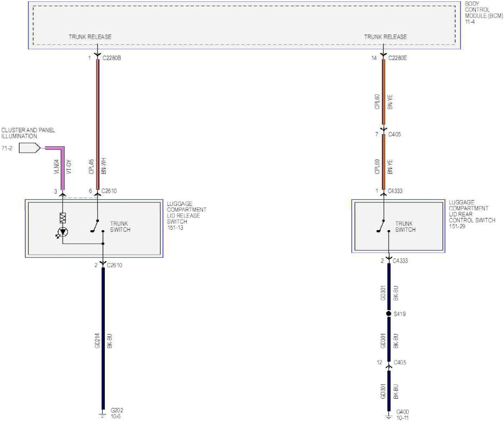
Task: Click the C2280B connector label
Action: click(112, 58)
